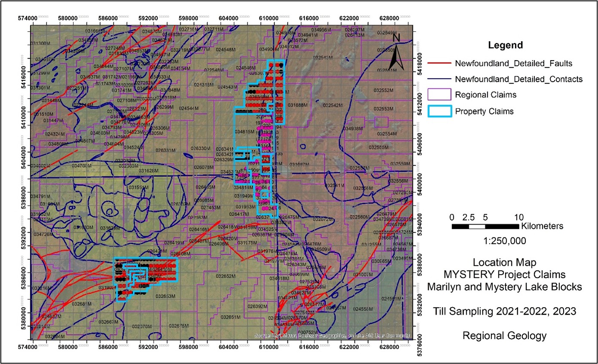Select claim label 032652M

coord(226,276)
